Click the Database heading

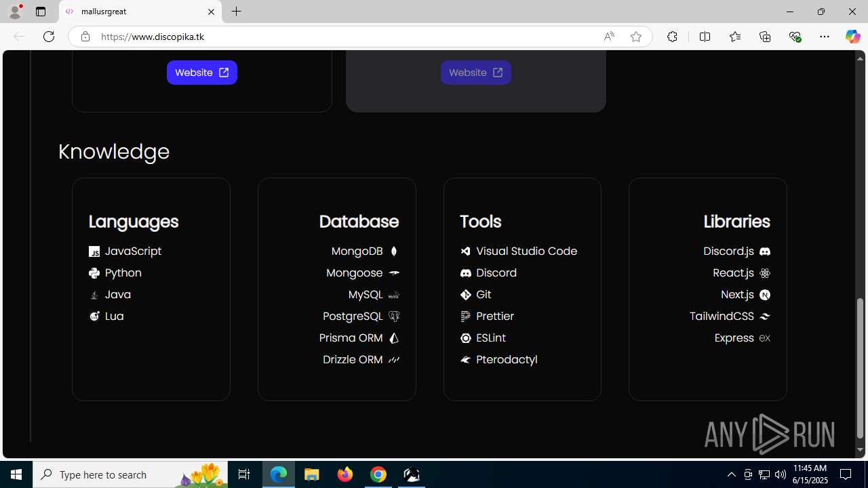359,222
